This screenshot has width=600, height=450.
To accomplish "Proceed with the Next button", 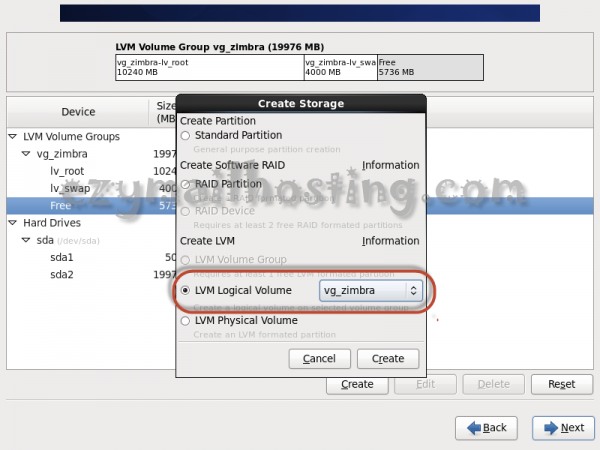I will click(564, 428).
